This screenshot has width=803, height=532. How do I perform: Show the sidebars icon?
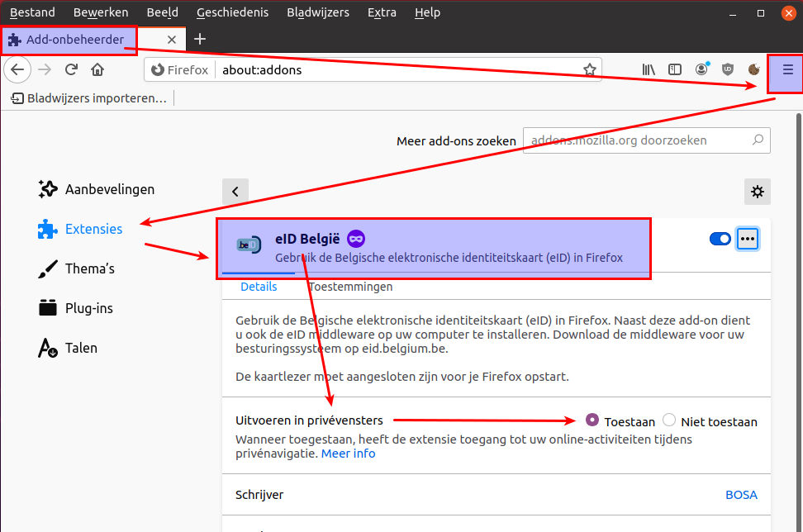click(x=675, y=69)
